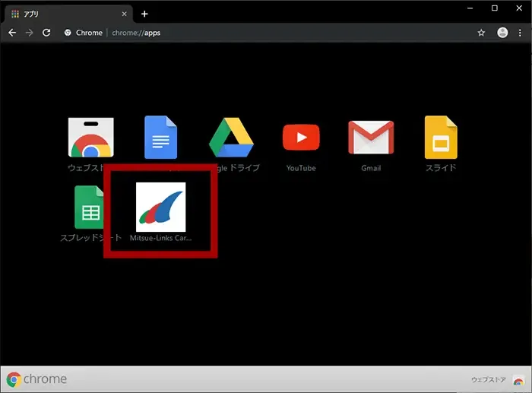This screenshot has width=532, height=393.
Task: Minimize the Chrome window
Action: pyautogui.click(x=470, y=8)
